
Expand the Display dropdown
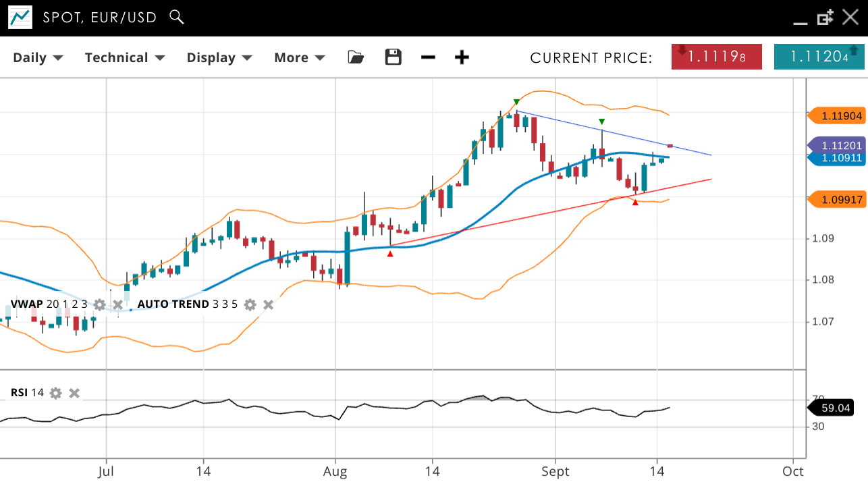click(x=219, y=58)
